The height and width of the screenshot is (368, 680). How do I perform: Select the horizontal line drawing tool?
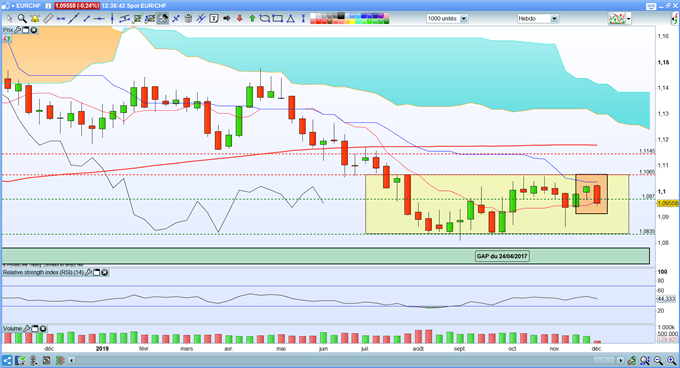pyautogui.click(x=61, y=19)
